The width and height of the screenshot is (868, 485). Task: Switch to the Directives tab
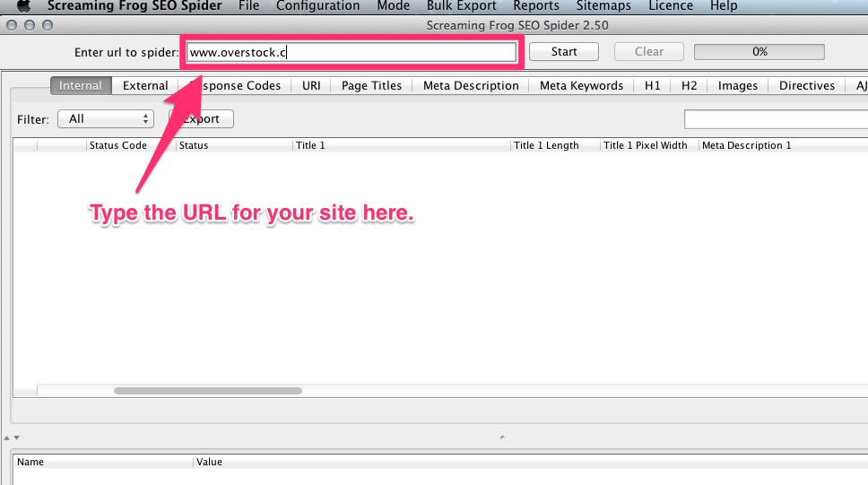pos(806,85)
